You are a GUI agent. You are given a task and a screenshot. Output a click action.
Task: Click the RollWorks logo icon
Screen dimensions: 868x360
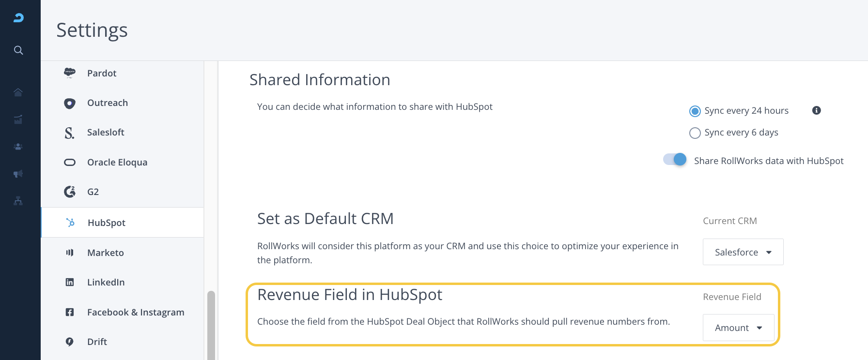(18, 18)
